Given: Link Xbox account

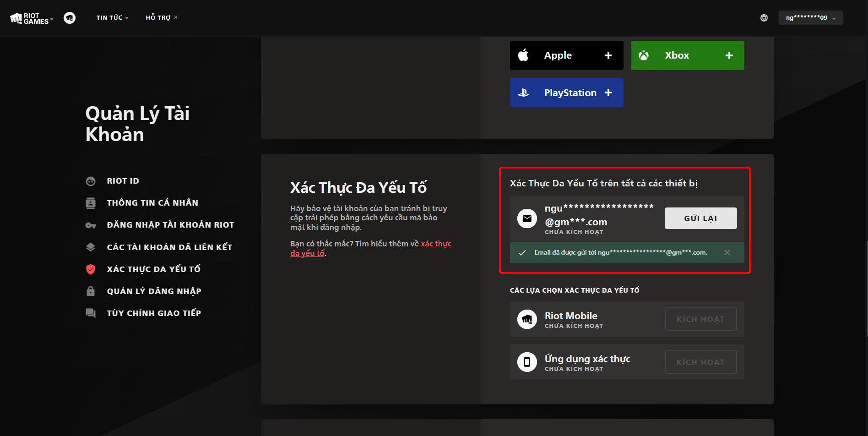Looking at the screenshot, I should [x=687, y=55].
